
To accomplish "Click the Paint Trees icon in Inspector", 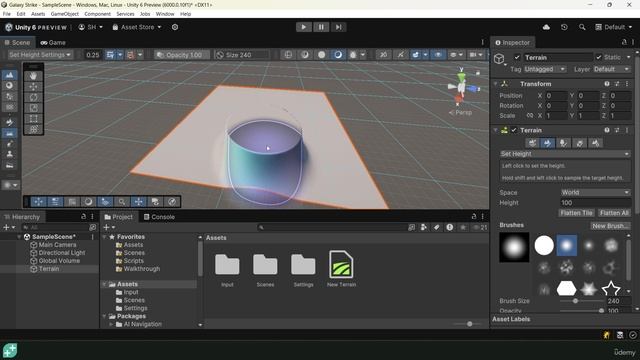I will (x=563, y=143).
